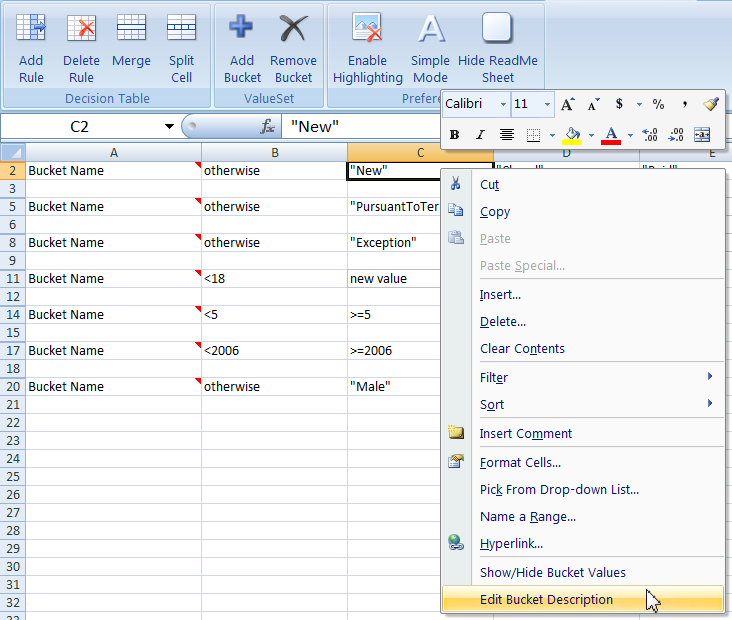The height and width of the screenshot is (620, 732).
Task: Select cell containing "Male"
Action: click(x=394, y=387)
